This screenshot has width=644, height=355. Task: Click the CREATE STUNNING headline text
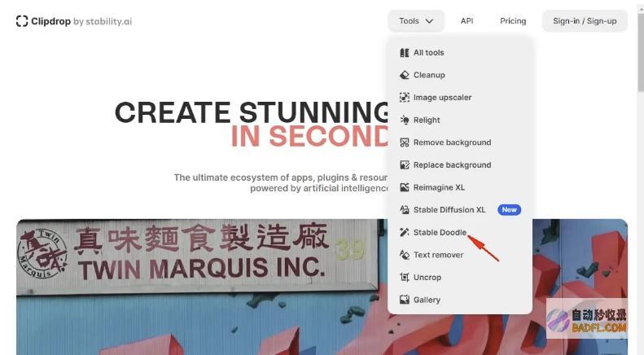click(x=252, y=112)
